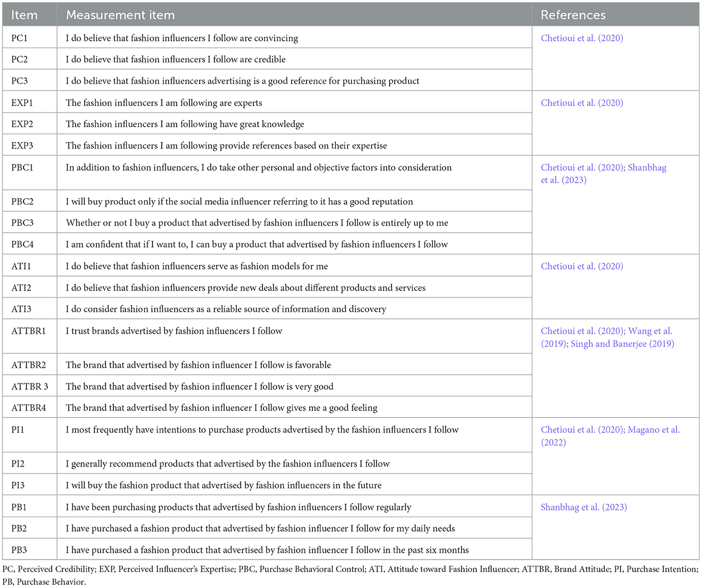
Task: Follow the Singh and Banerjee (2019) citation
Action: (622, 344)
